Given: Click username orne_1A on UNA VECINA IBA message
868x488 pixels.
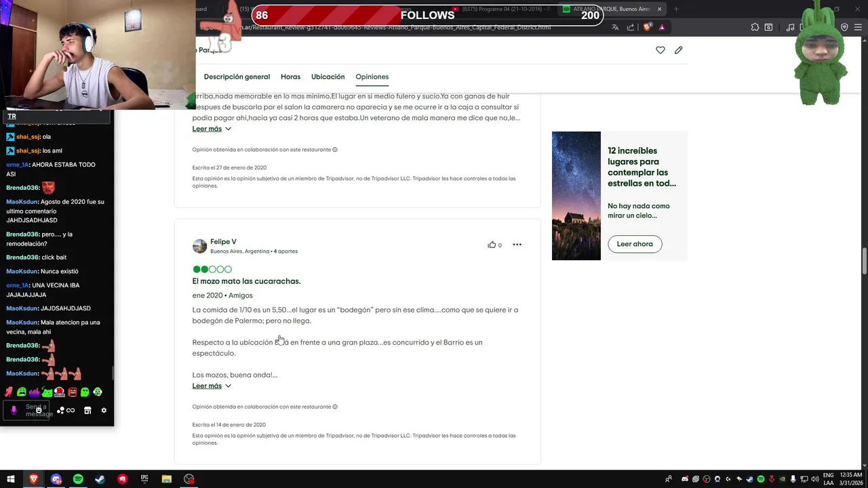Looking at the screenshot, I should [x=18, y=285].
